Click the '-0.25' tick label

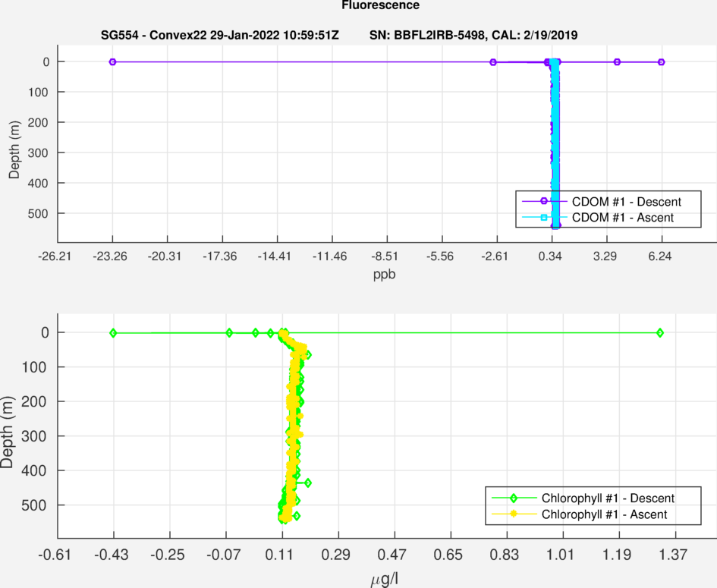click(x=168, y=555)
